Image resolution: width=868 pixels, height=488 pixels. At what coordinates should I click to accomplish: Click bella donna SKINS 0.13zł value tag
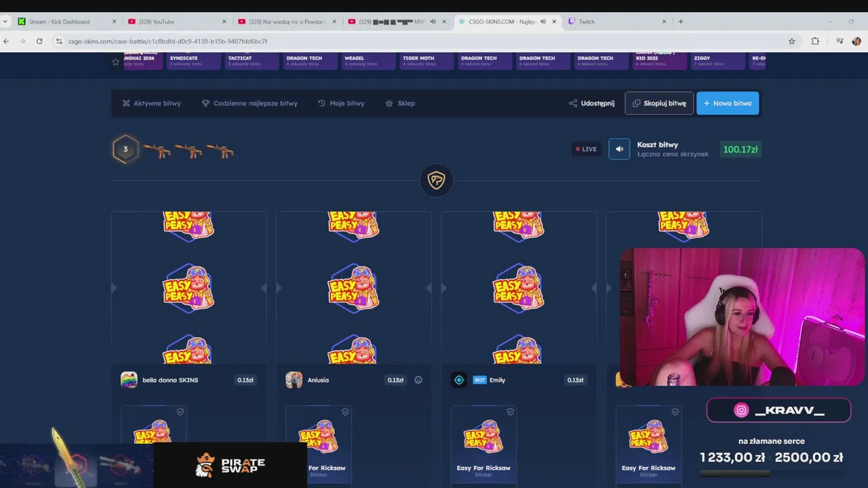[245, 380]
